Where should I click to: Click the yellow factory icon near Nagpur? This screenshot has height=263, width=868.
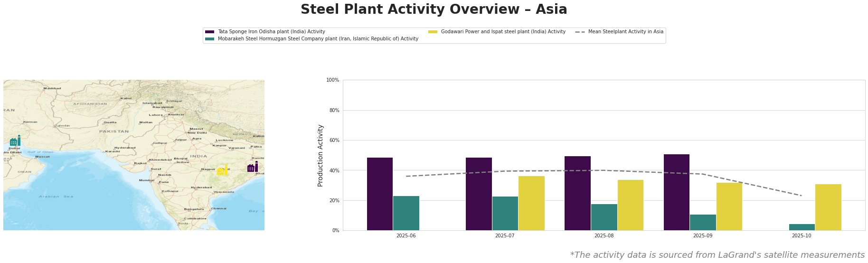(x=222, y=170)
